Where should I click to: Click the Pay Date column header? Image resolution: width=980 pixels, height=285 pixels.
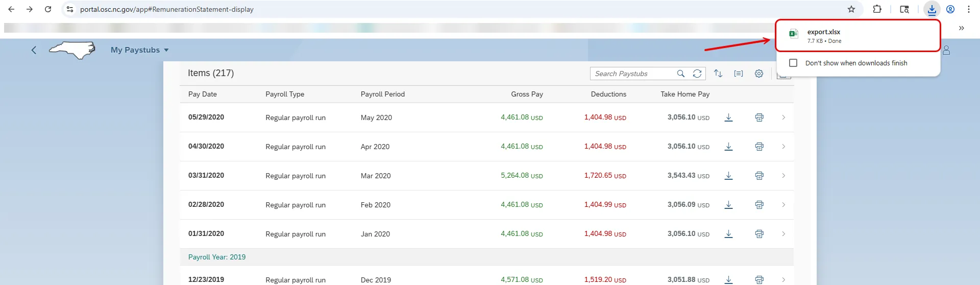(203, 94)
